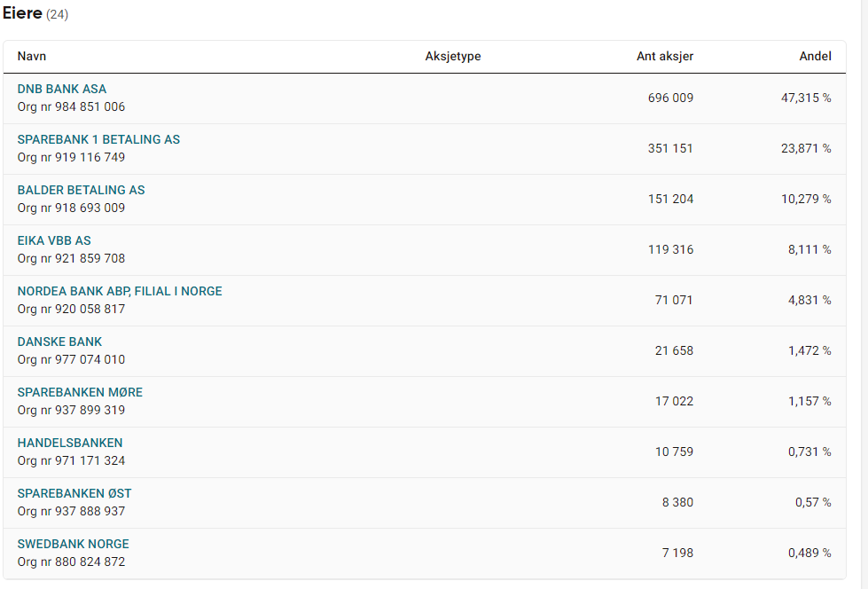
Task: Click the Aksjetype column header
Action: coord(453,56)
